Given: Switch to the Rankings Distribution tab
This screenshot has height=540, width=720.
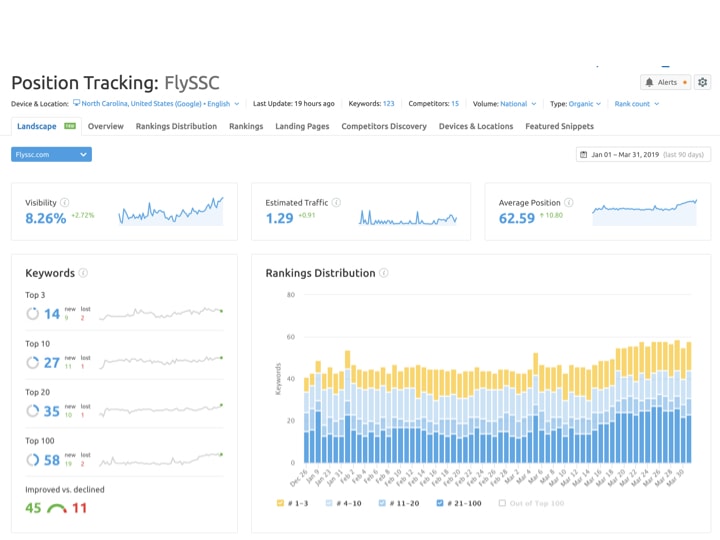Looking at the screenshot, I should tap(176, 126).
